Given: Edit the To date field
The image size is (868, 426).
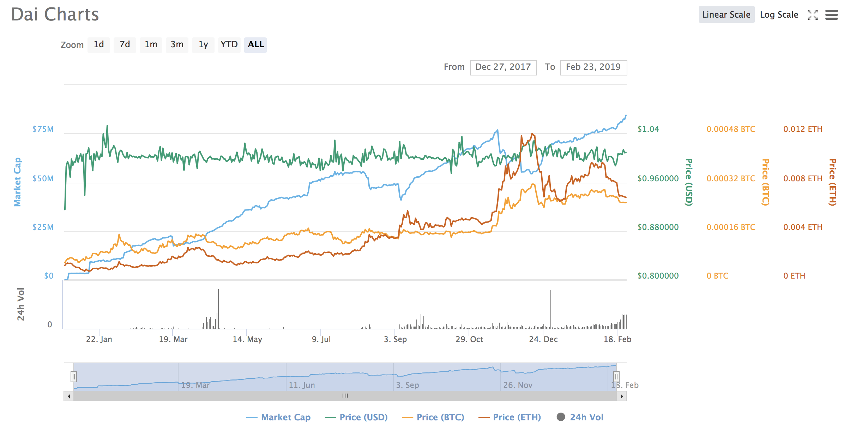Looking at the screenshot, I should pos(593,67).
